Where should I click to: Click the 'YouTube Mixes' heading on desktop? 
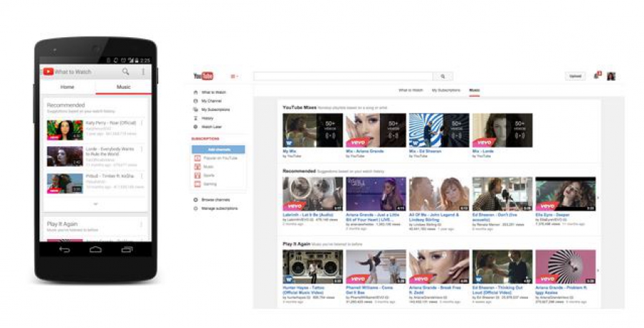point(299,107)
